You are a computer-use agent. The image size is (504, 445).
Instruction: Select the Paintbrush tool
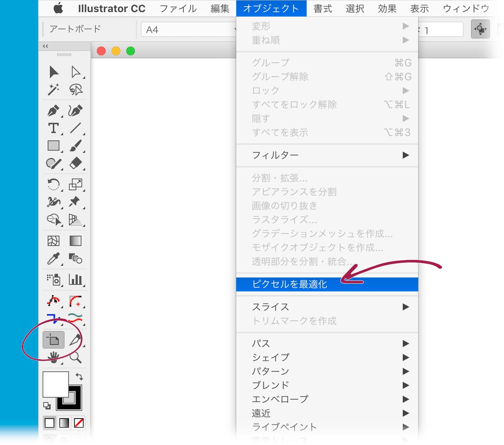[x=76, y=146]
